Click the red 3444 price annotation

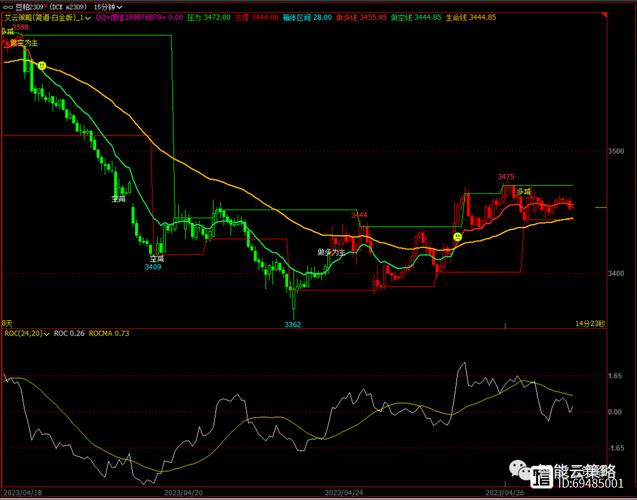(359, 215)
